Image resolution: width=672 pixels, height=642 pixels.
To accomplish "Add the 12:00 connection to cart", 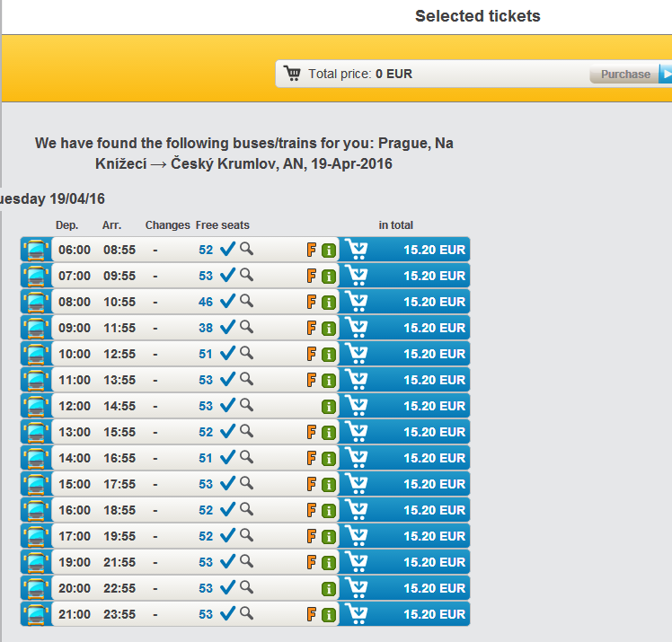I will point(357,406).
